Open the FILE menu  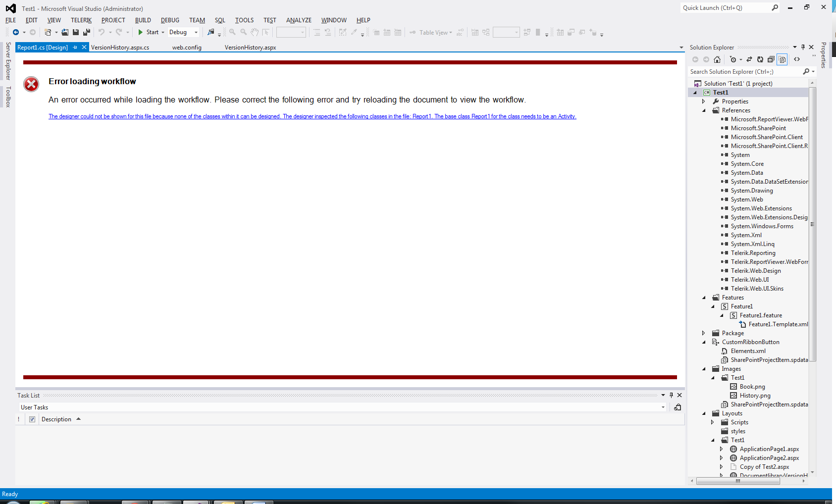[x=11, y=20]
